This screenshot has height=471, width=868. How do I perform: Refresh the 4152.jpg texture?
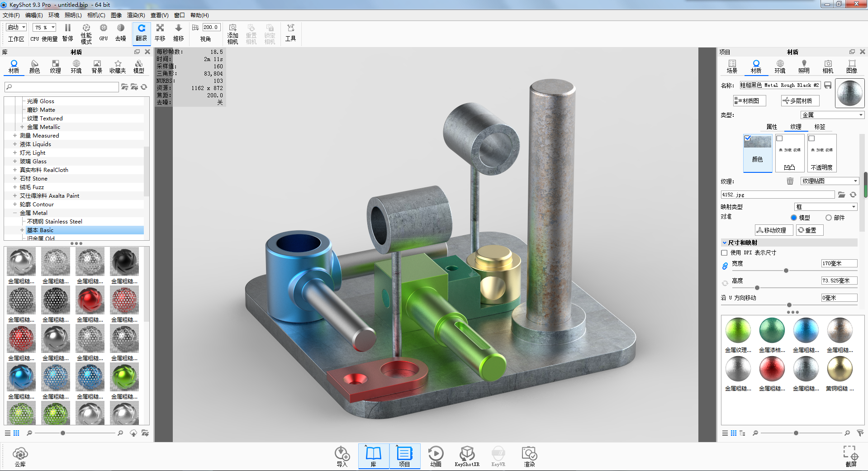point(853,195)
